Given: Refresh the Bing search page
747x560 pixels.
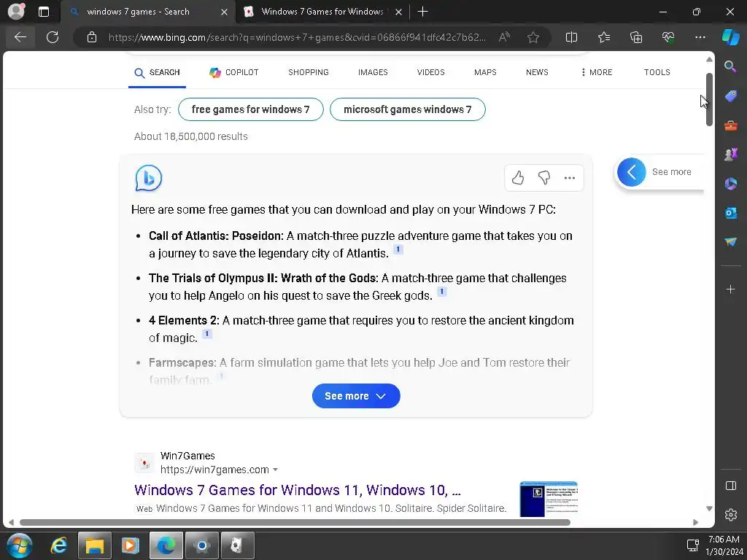Looking at the screenshot, I should [x=53, y=37].
